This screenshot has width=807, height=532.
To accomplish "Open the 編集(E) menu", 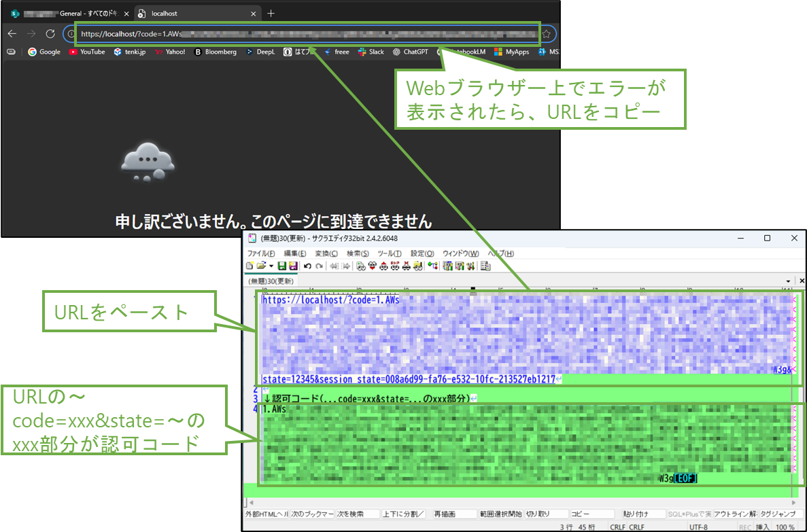I will (x=295, y=253).
